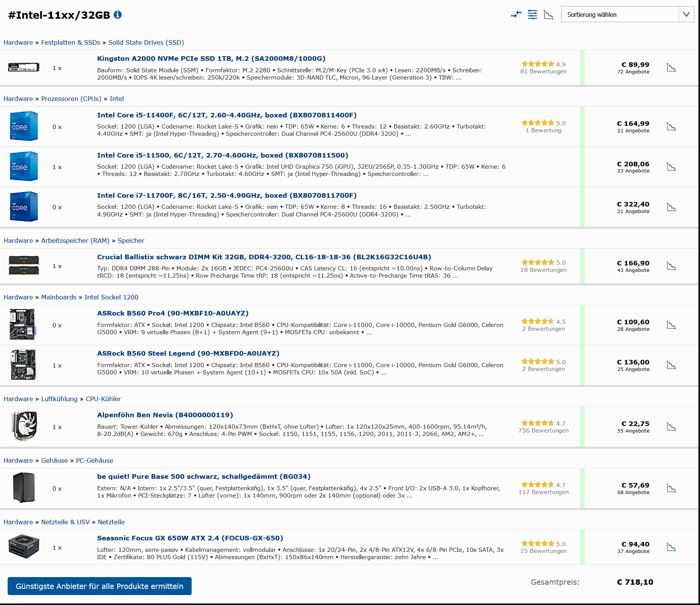Click Intel Core i5-11400F box thumbnail

click(24, 126)
